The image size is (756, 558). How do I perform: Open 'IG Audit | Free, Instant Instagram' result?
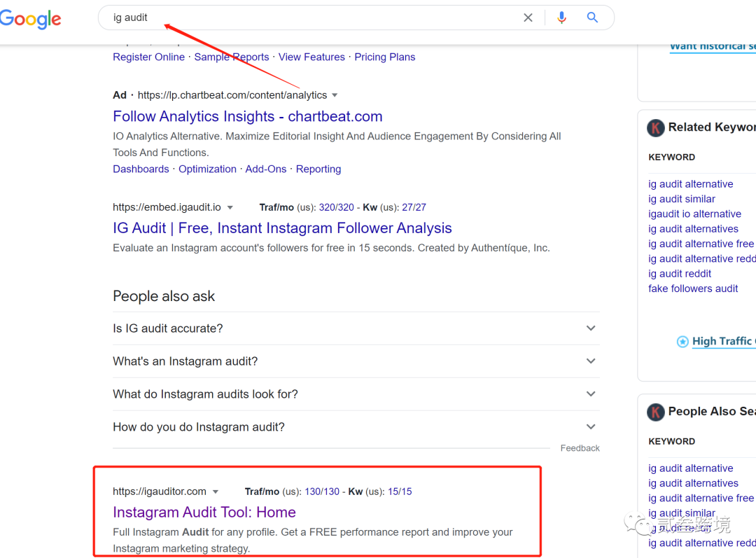(x=282, y=228)
